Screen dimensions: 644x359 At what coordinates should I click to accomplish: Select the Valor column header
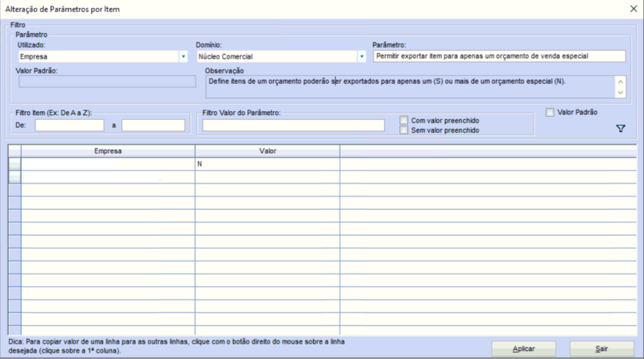267,151
